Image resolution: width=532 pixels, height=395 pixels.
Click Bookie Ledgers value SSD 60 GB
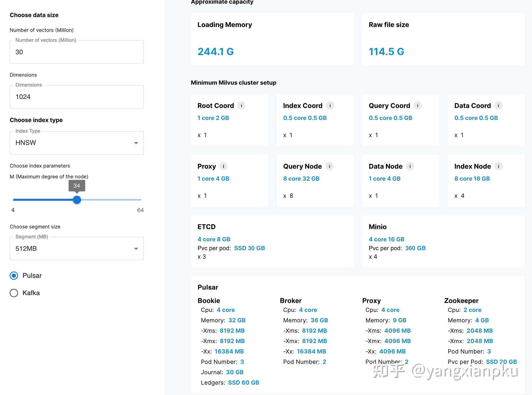pyautogui.click(x=244, y=383)
